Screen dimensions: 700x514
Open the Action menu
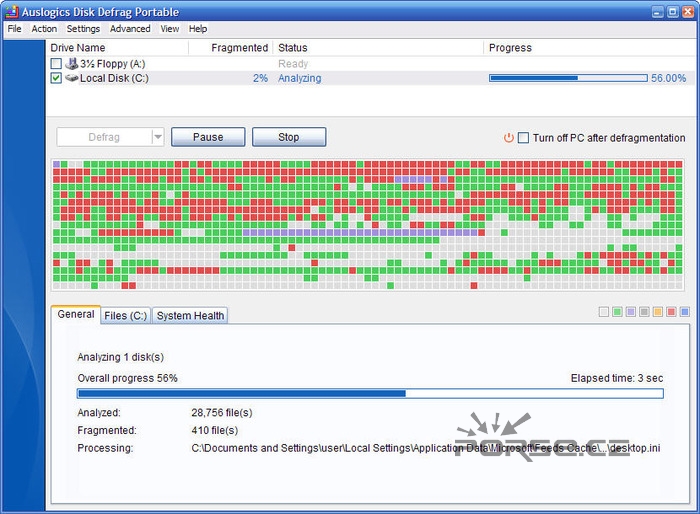pos(44,29)
